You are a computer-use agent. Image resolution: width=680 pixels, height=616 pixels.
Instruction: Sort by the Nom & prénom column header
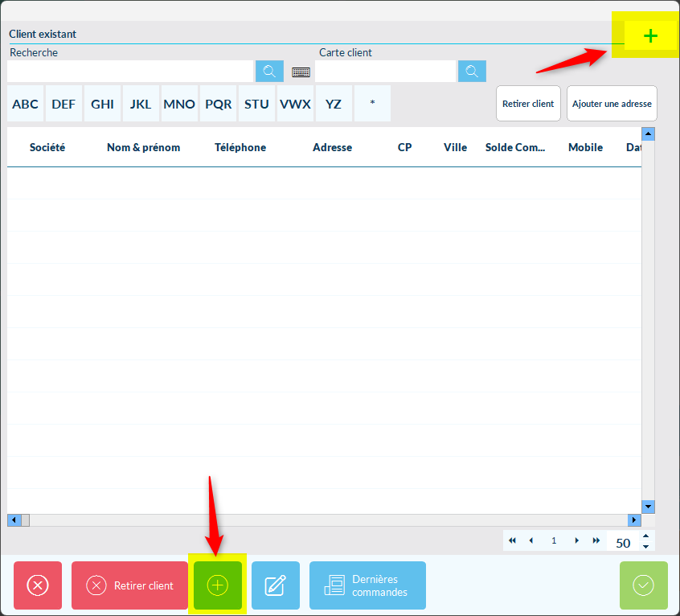click(x=144, y=147)
